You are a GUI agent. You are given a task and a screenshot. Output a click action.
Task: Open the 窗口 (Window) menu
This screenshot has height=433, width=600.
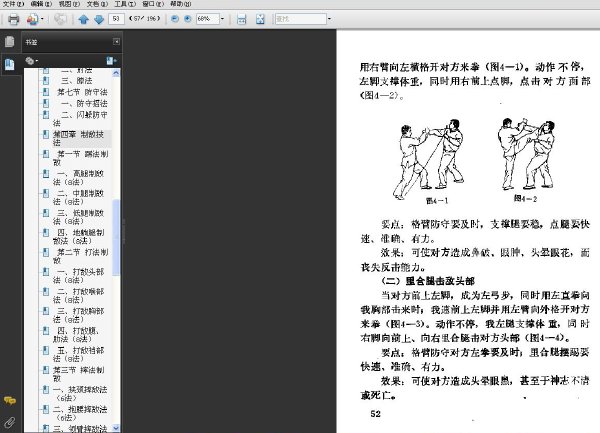click(153, 4)
